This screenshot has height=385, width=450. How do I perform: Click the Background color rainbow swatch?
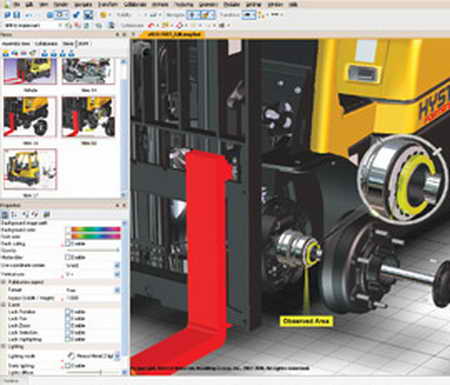pyautogui.click(x=96, y=229)
